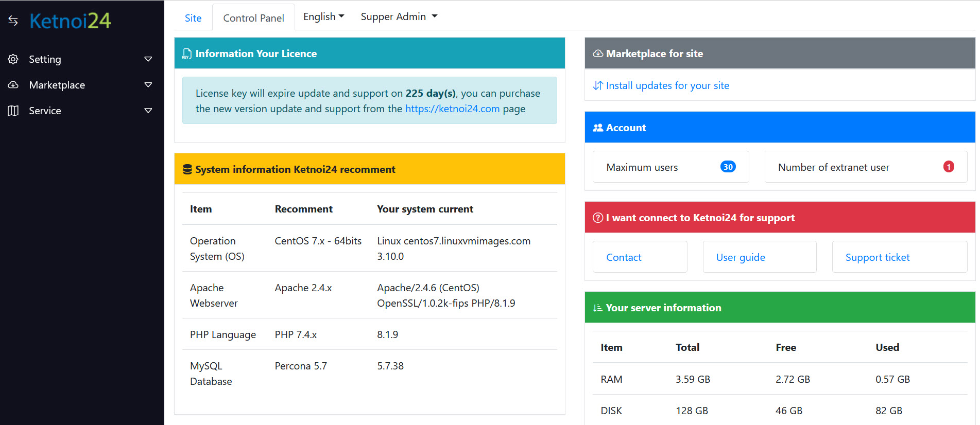980x425 pixels.
Task: Click the 'DISK' row label
Action: (611, 411)
